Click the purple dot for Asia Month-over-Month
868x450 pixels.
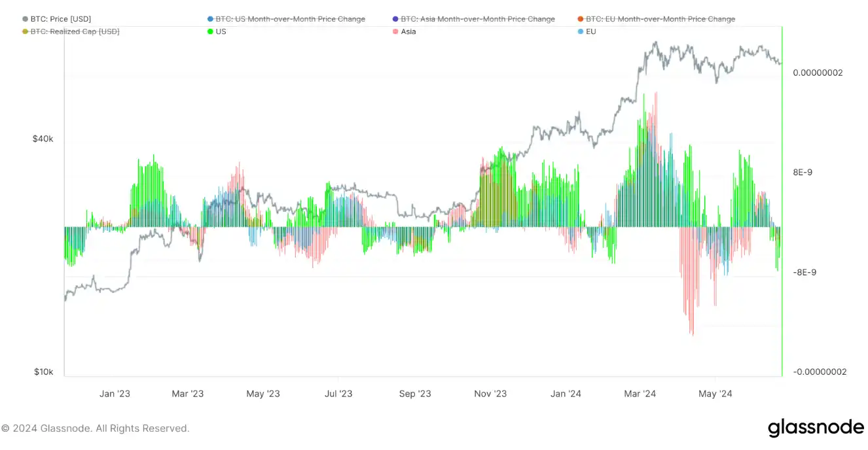click(395, 19)
